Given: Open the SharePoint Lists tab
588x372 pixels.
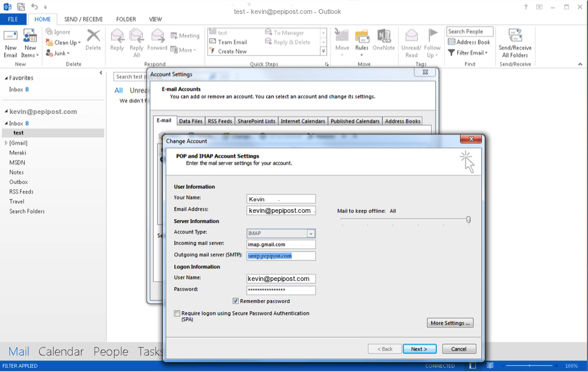Looking at the screenshot, I should [256, 121].
